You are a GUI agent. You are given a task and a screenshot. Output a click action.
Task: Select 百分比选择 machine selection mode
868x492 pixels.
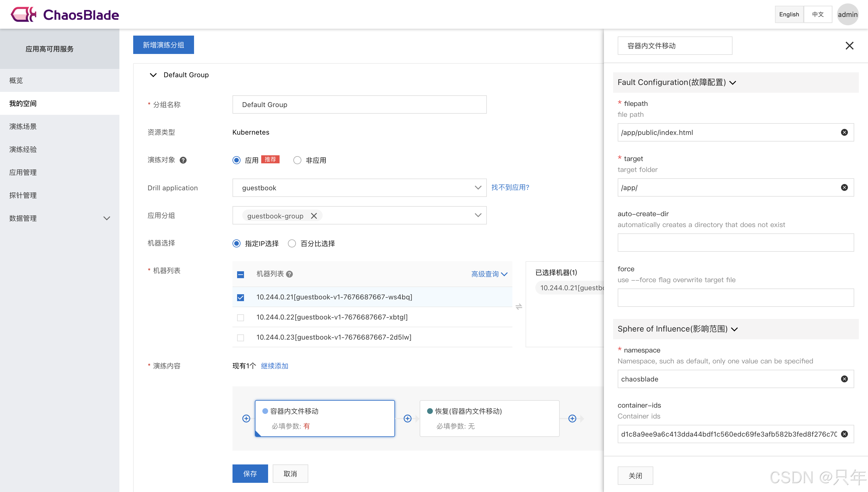click(292, 243)
